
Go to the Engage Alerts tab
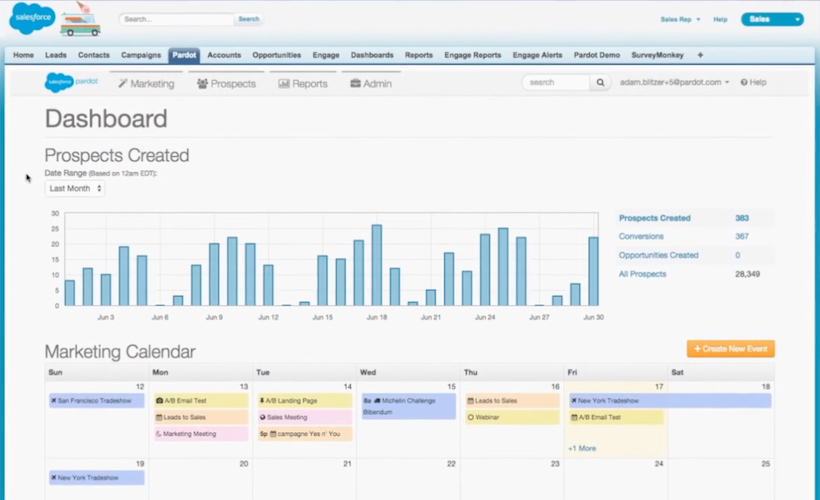coord(538,55)
